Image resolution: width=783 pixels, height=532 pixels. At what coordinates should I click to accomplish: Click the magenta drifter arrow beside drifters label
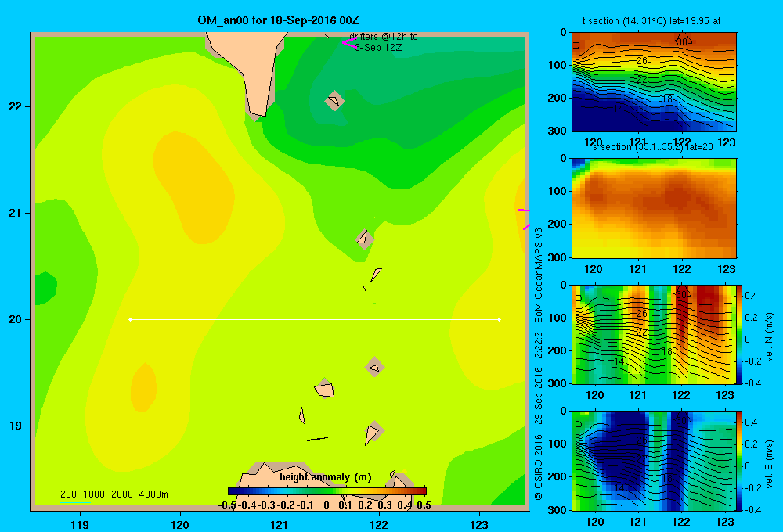(x=348, y=42)
